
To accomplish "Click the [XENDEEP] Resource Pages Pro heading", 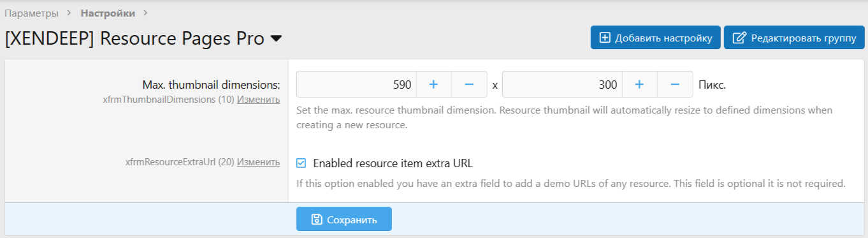I will coord(134,39).
